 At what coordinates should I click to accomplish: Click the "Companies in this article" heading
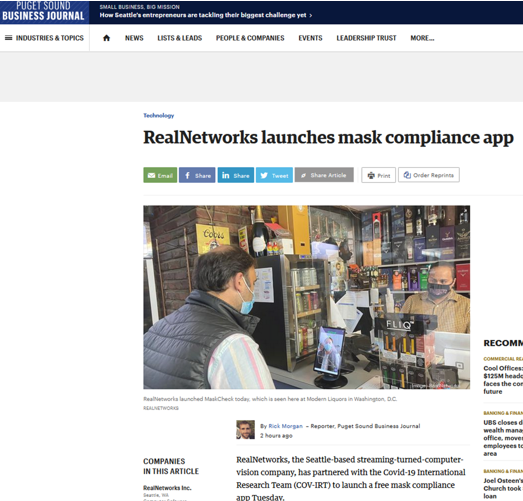(x=171, y=466)
